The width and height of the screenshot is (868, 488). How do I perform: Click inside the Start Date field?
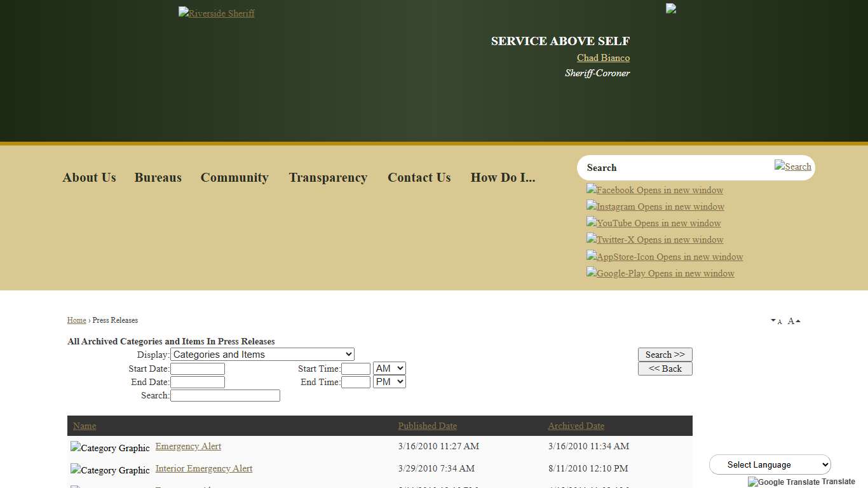(198, 368)
